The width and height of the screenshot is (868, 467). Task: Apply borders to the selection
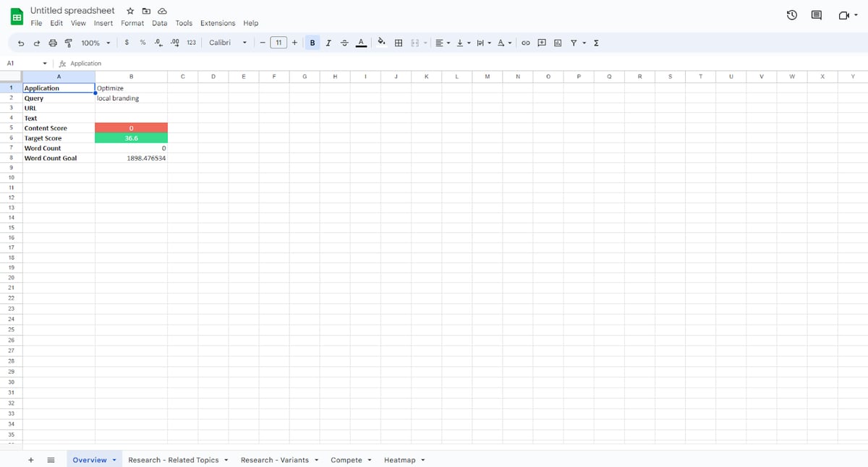pos(398,43)
